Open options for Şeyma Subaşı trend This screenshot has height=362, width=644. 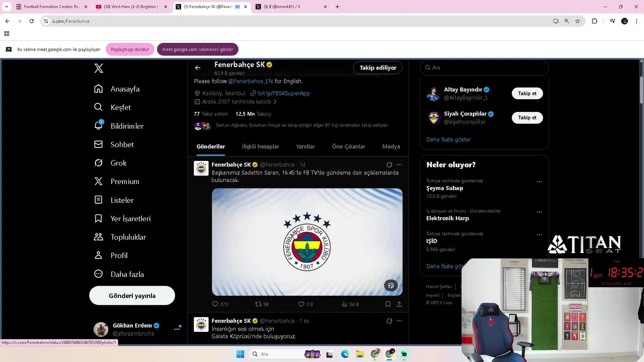tap(539, 182)
